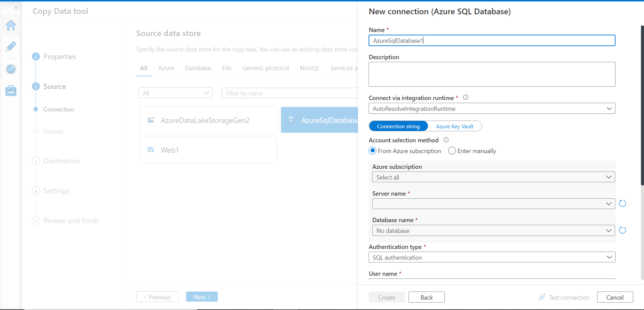Expand the Authentication type dropdown
Screen dimensions: 644x310
tap(492, 257)
